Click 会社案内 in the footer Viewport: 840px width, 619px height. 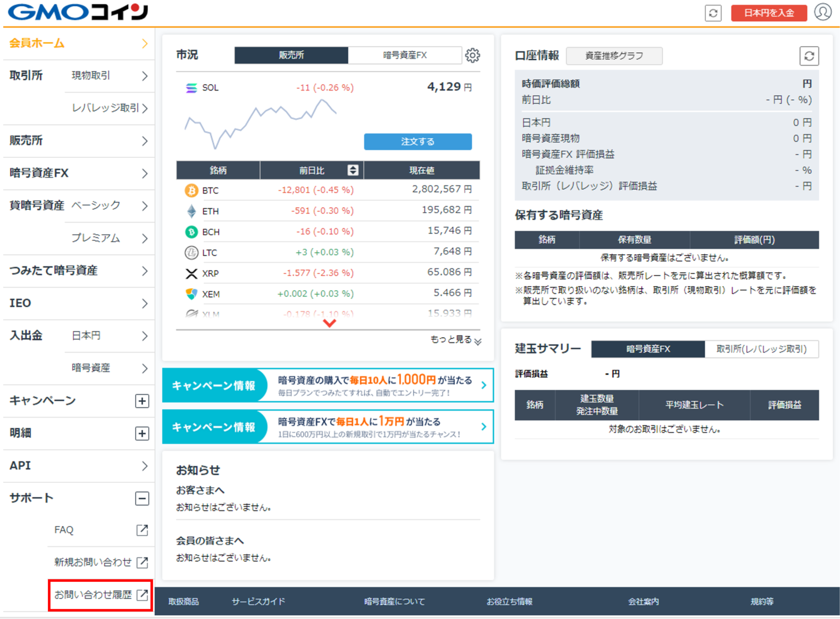(643, 601)
